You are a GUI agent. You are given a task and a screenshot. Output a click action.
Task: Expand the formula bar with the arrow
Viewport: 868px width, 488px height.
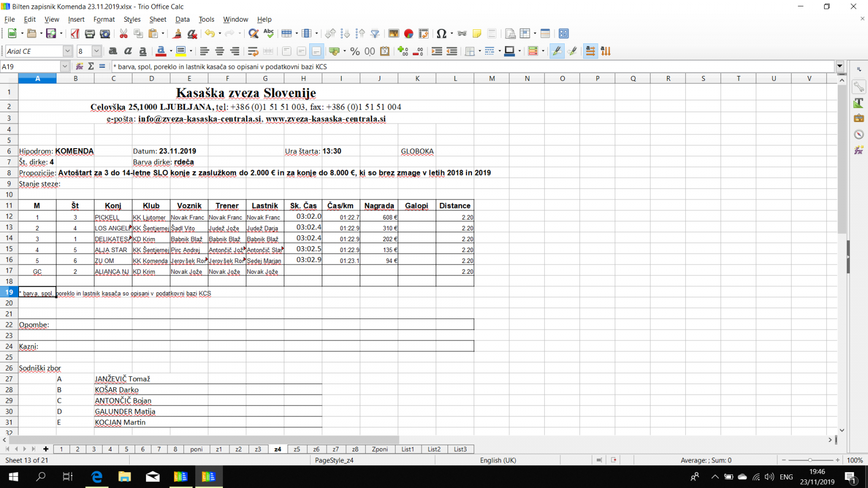[x=840, y=66]
